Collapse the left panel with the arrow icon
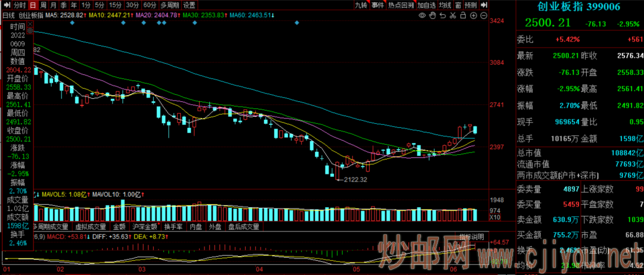Viewport: 644px width, 275px height. 6,5
